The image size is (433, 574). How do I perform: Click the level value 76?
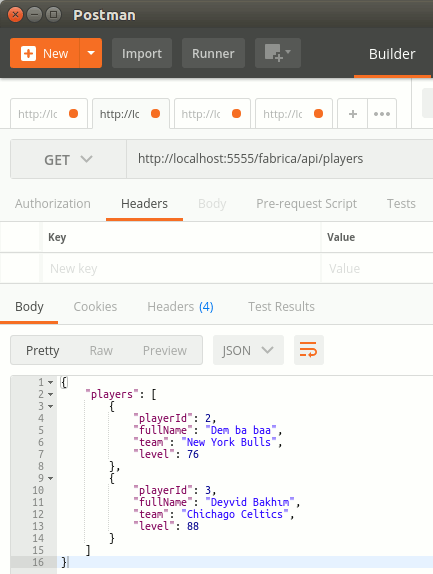[x=193, y=454]
